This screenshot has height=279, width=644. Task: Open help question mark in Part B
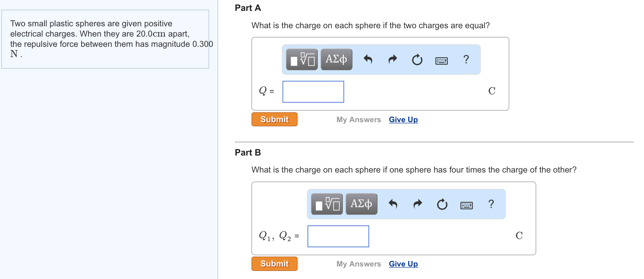(x=491, y=204)
